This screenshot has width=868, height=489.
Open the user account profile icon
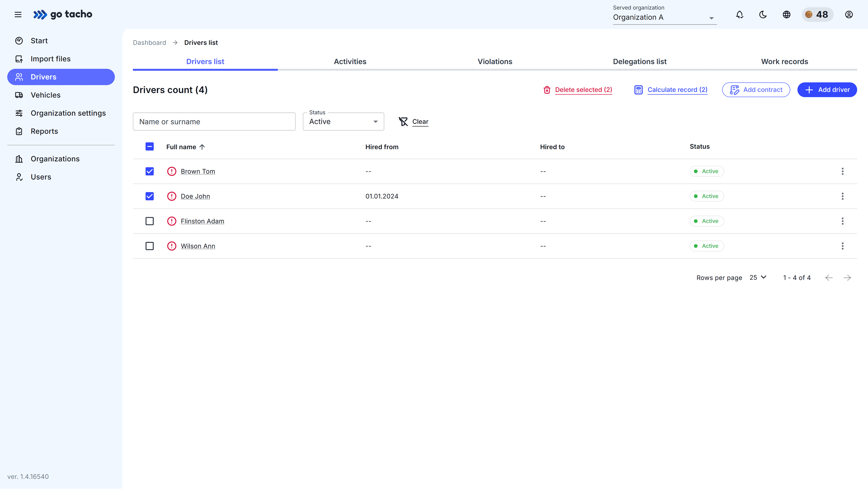(x=849, y=14)
